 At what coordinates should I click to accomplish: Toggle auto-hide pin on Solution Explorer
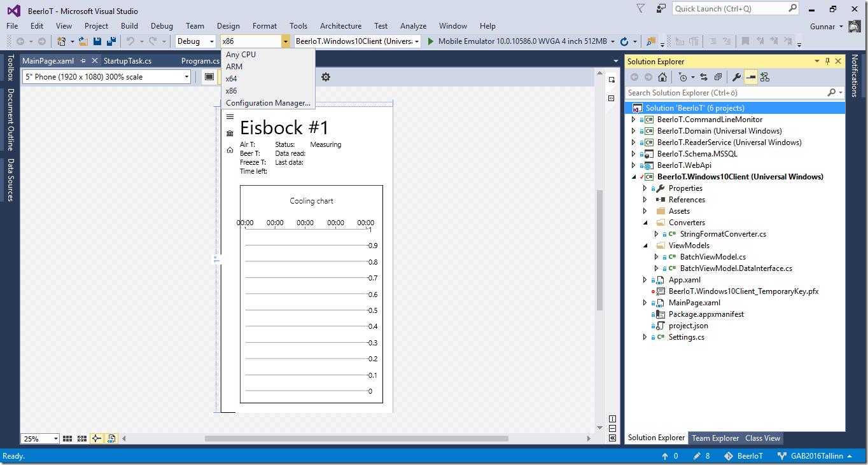827,61
